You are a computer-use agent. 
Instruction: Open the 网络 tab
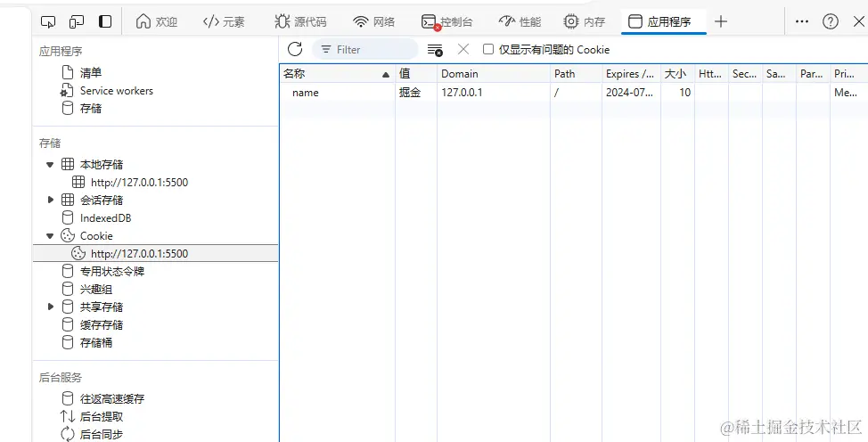coord(374,21)
